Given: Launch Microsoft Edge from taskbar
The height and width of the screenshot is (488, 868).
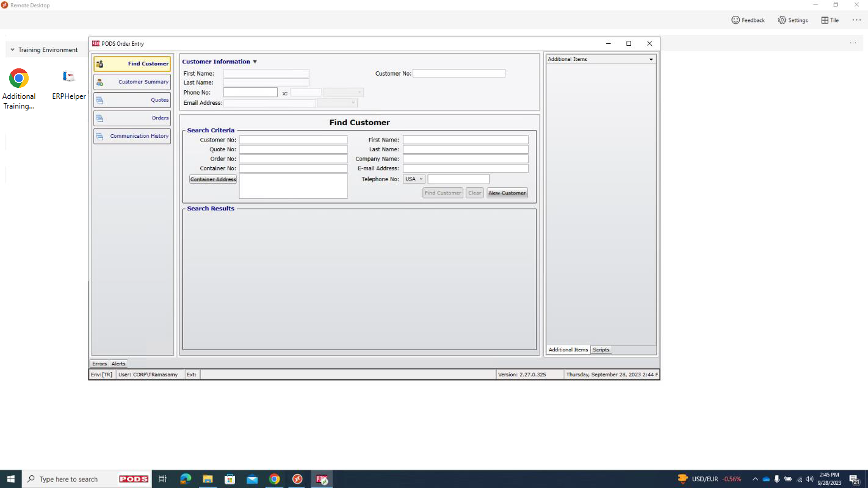Looking at the screenshot, I should pyautogui.click(x=186, y=479).
